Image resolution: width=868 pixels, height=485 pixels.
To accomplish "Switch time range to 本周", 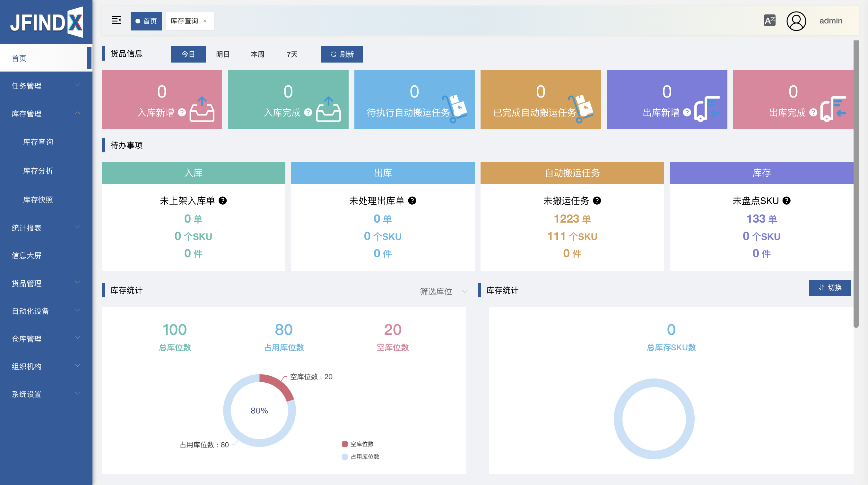I will [x=257, y=54].
